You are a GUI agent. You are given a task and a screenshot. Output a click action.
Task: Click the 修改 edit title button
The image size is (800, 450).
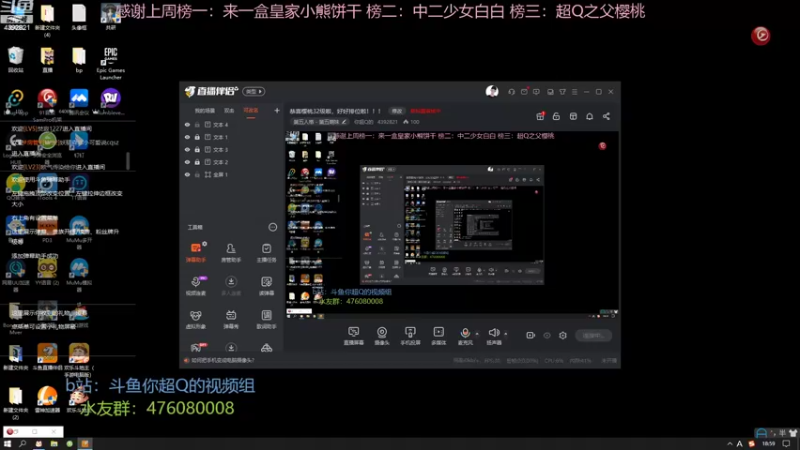coord(397,111)
